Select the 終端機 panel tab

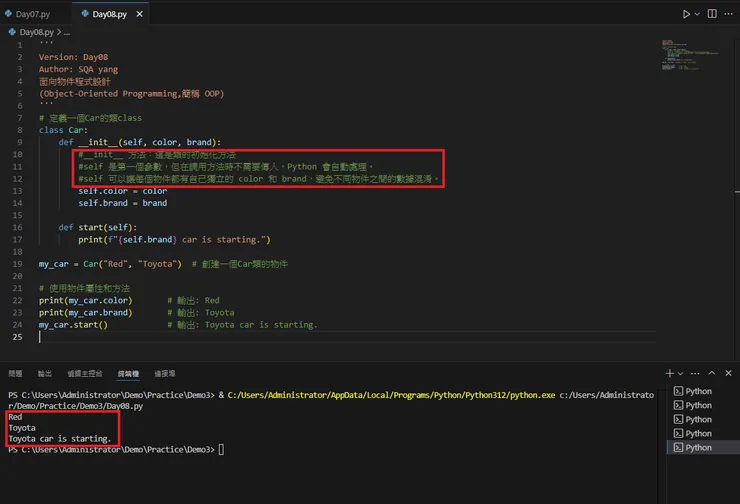click(128, 373)
